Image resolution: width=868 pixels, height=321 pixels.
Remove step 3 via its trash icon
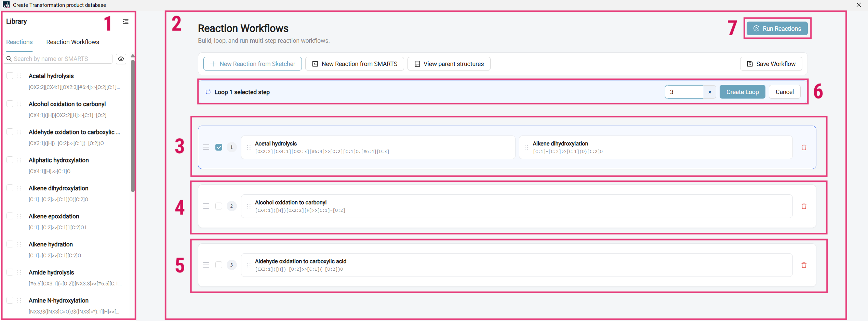804,265
